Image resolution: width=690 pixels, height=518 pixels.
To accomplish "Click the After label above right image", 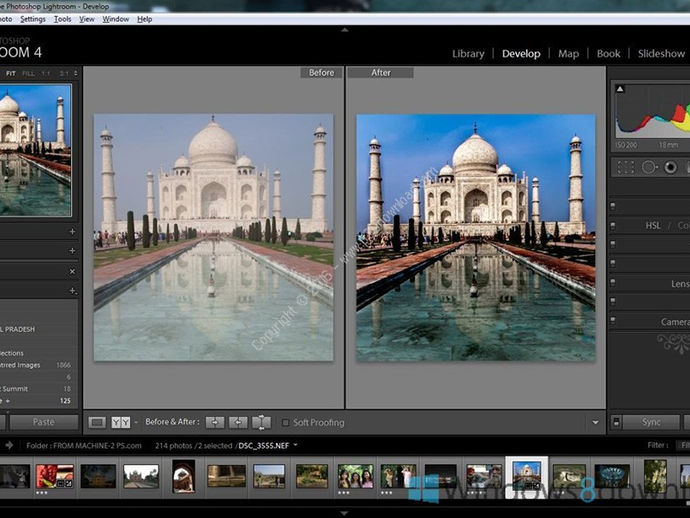I will click(x=381, y=73).
